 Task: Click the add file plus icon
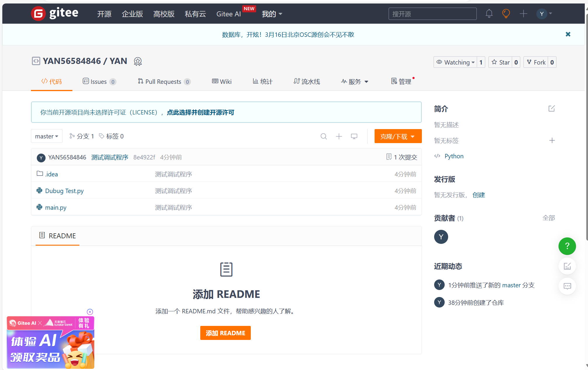click(339, 136)
